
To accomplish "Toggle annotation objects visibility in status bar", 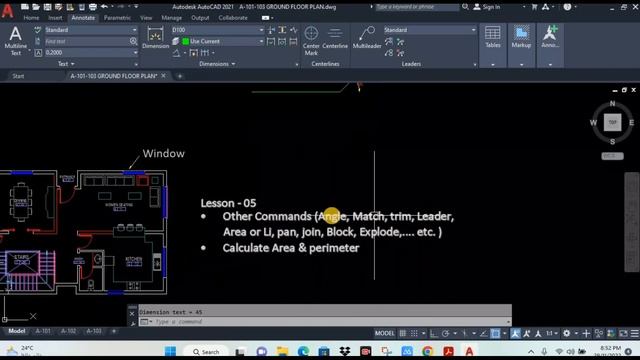I will pos(516,333).
